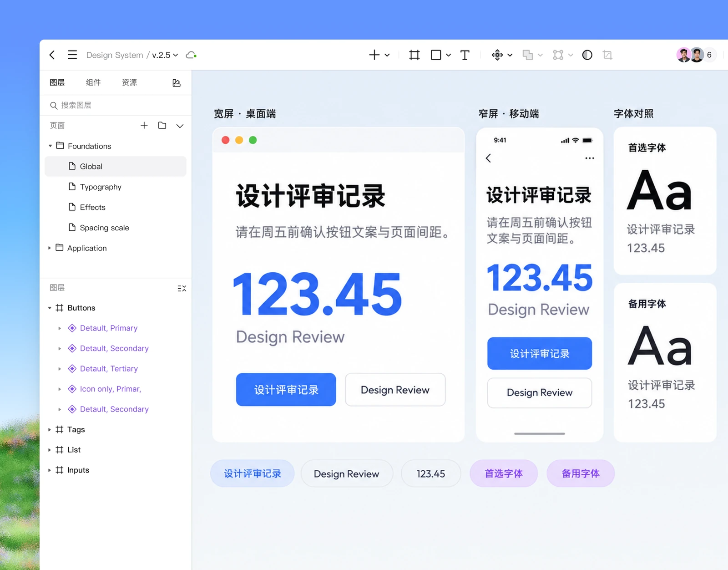
Task: Collapse the Foundations folder
Action: point(50,146)
